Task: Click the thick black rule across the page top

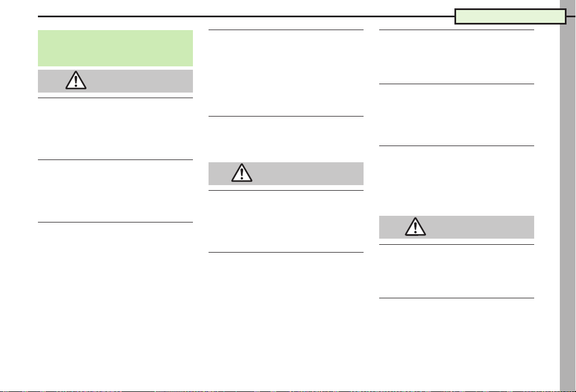Action: pos(246,17)
